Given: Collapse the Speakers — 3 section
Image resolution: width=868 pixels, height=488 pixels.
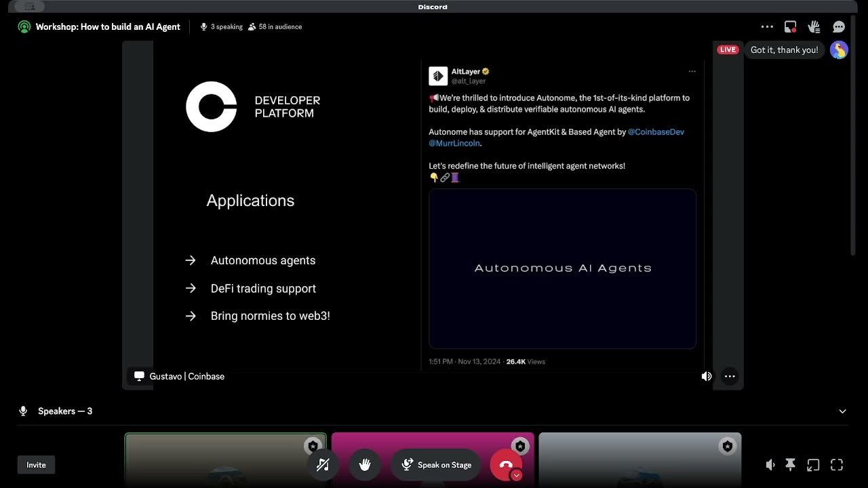Looking at the screenshot, I should tap(842, 411).
